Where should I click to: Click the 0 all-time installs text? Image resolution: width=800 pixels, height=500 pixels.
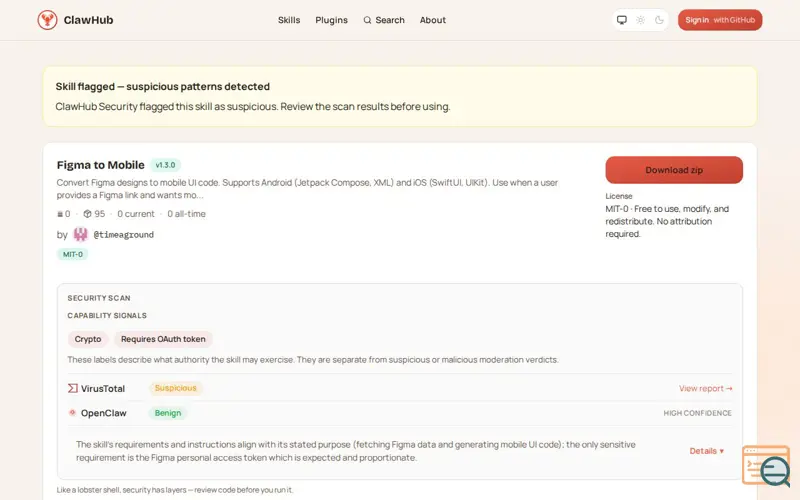click(186, 214)
